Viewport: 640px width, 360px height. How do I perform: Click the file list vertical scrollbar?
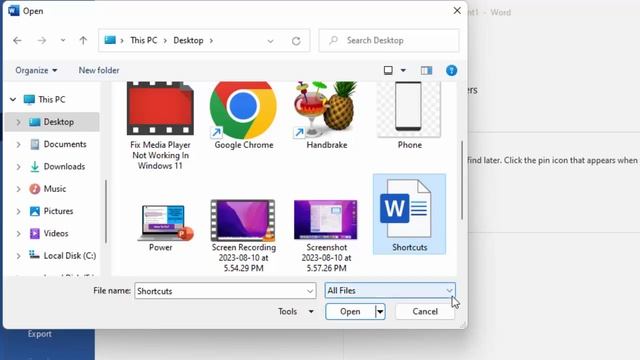click(462, 180)
